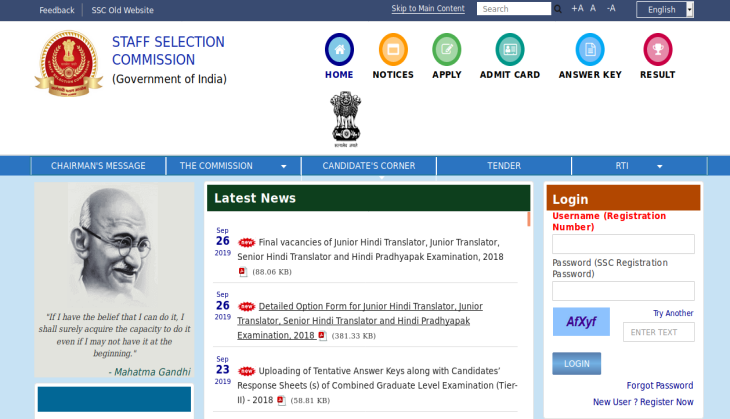Click the search magnifier icon
The image size is (730, 419).
point(558,9)
